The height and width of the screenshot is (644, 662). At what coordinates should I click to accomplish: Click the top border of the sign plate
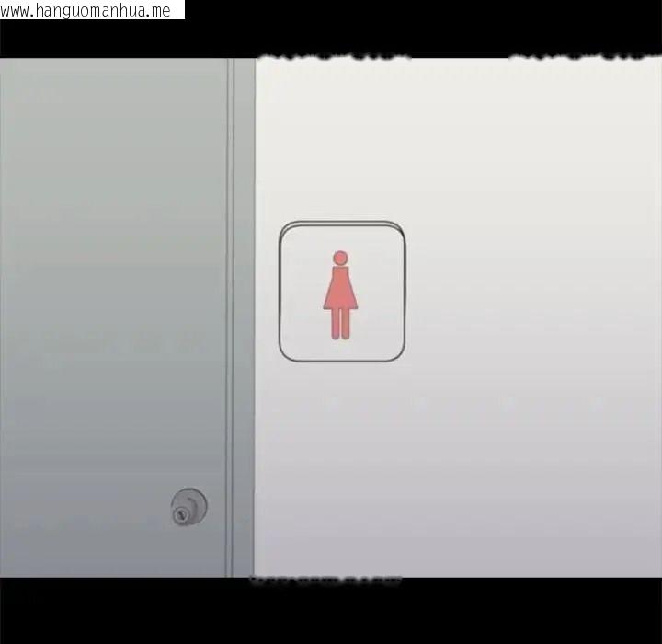342,224
